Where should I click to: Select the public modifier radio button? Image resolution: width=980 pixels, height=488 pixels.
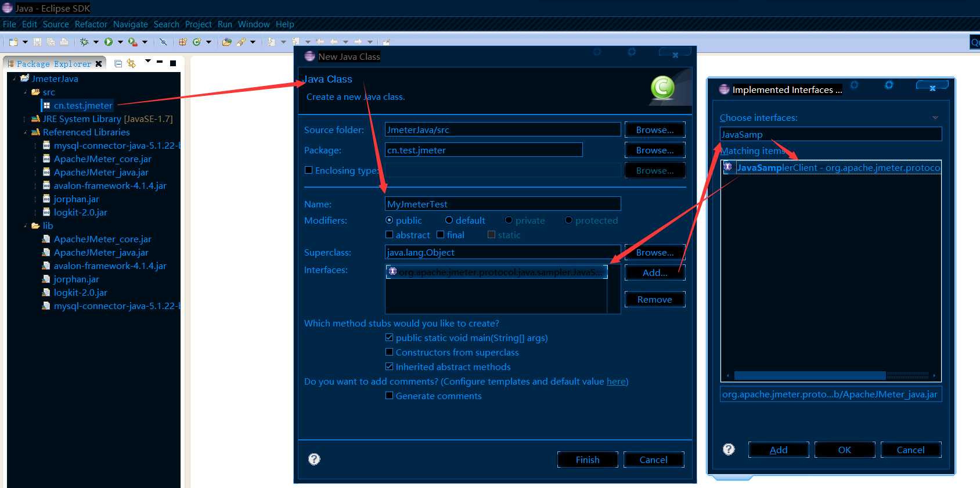tap(390, 220)
